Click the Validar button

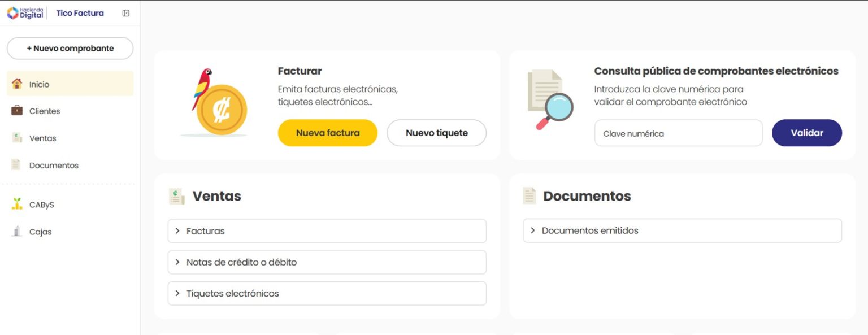[807, 133]
